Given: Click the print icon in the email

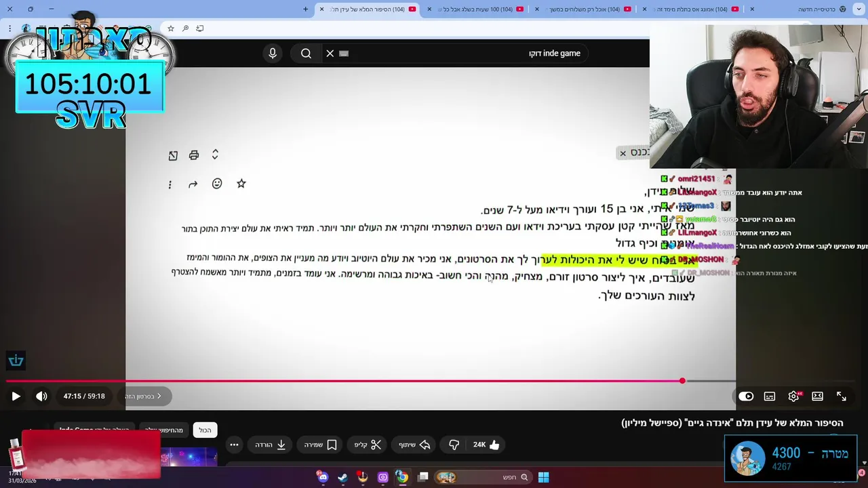Looking at the screenshot, I should click(x=194, y=155).
